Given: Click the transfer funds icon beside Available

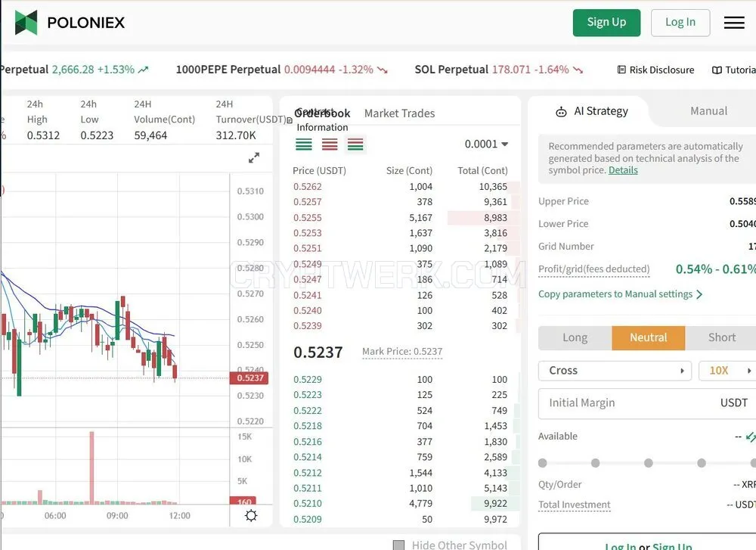Looking at the screenshot, I should pyautogui.click(x=750, y=437).
